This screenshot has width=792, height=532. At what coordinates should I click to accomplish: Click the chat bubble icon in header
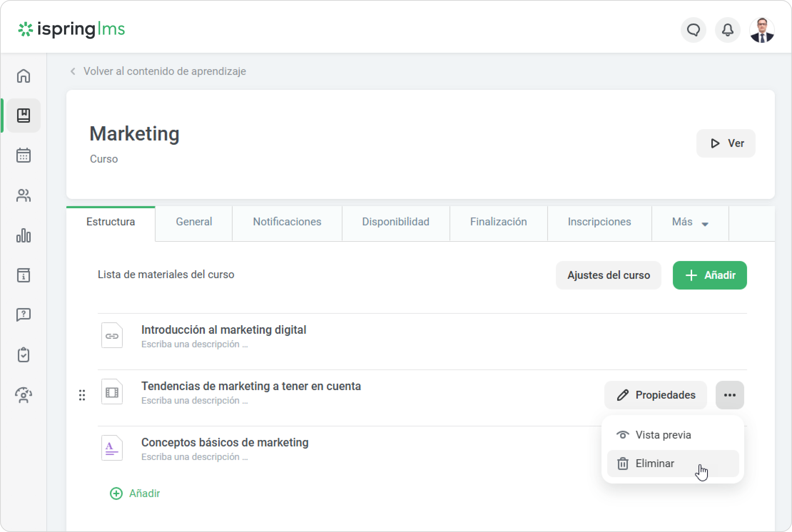pos(693,30)
